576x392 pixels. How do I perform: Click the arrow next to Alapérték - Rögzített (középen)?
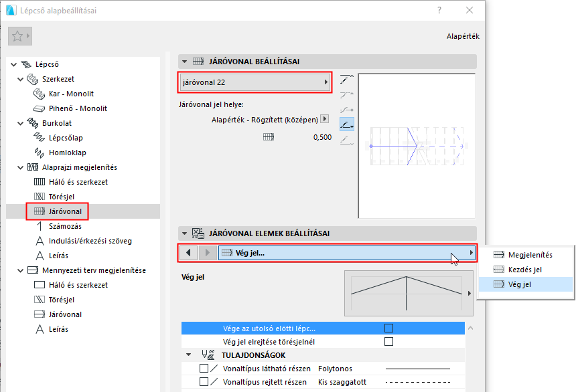[x=324, y=119]
